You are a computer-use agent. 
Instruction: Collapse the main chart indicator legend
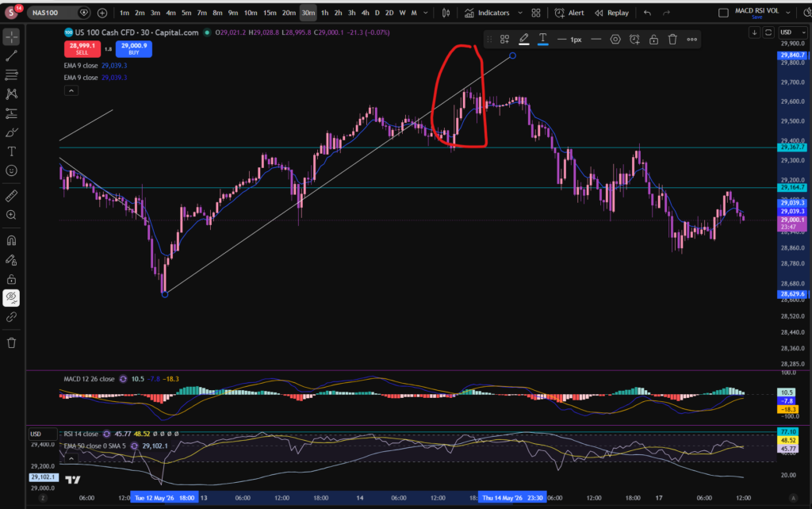[x=71, y=90]
